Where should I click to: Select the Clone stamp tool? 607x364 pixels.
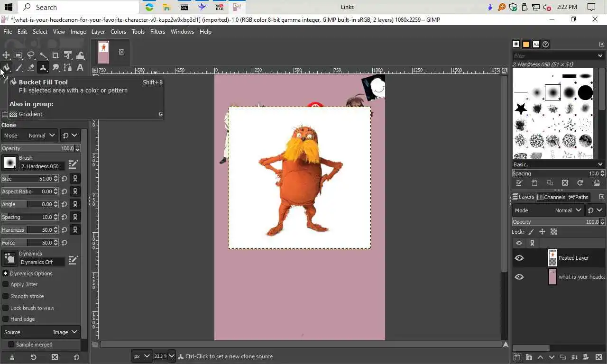(x=43, y=68)
